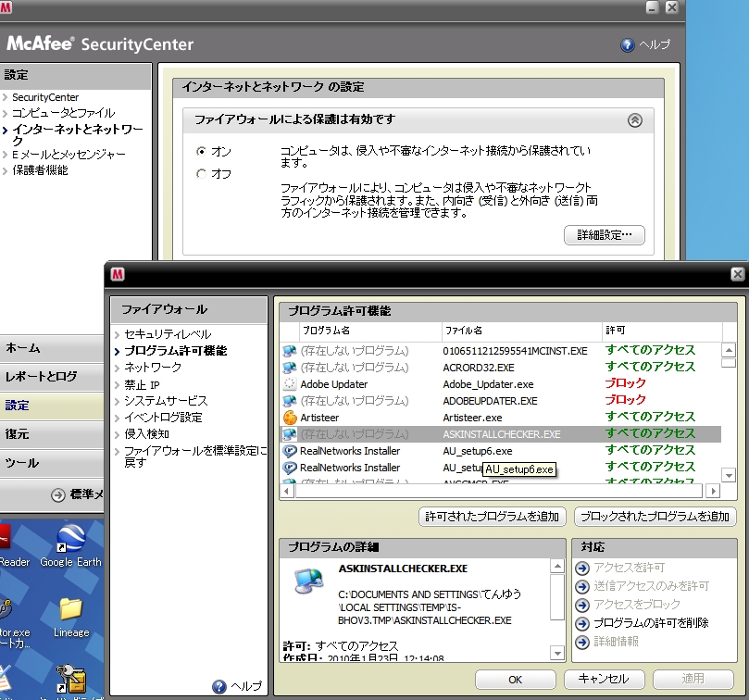749x700 pixels.
Task: Select ファイアウォールを標準設定に戻す
Action: (195, 456)
